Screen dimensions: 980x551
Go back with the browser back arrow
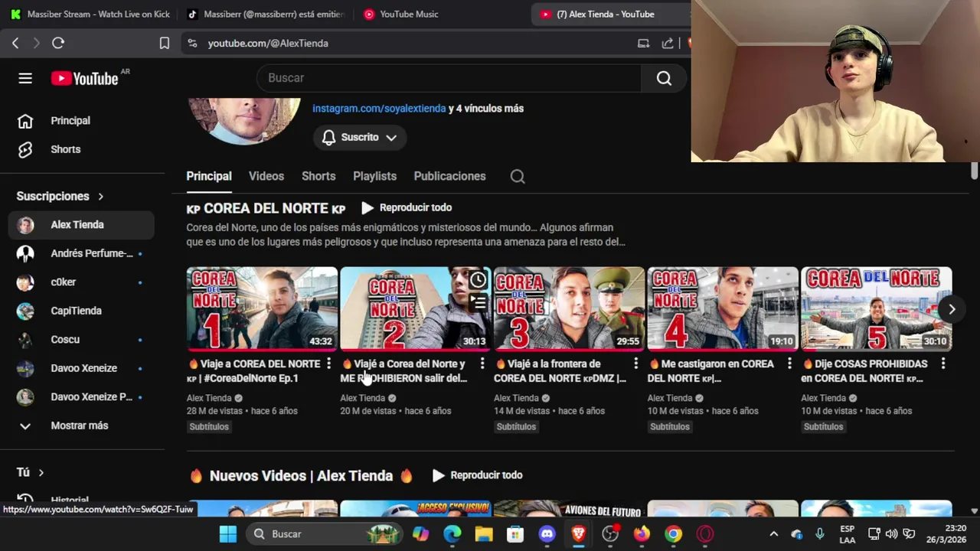point(15,44)
